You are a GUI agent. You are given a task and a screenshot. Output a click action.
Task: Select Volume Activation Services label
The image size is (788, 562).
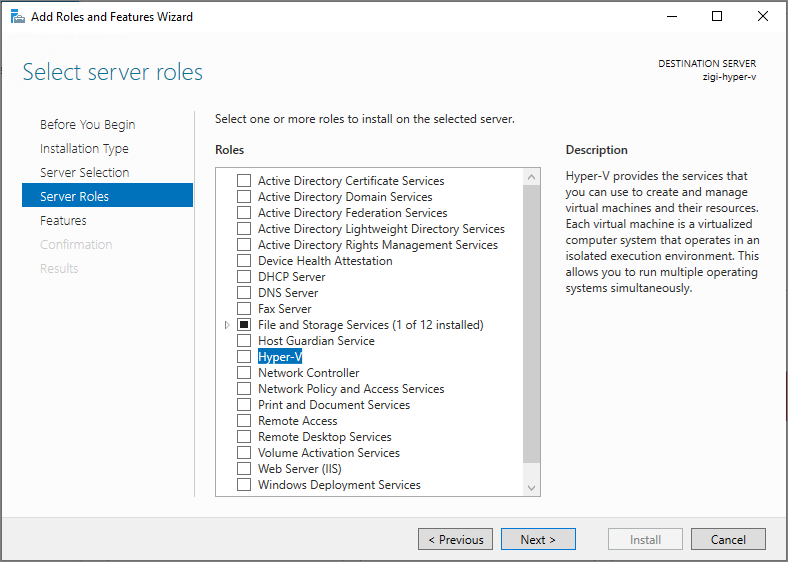click(x=329, y=453)
